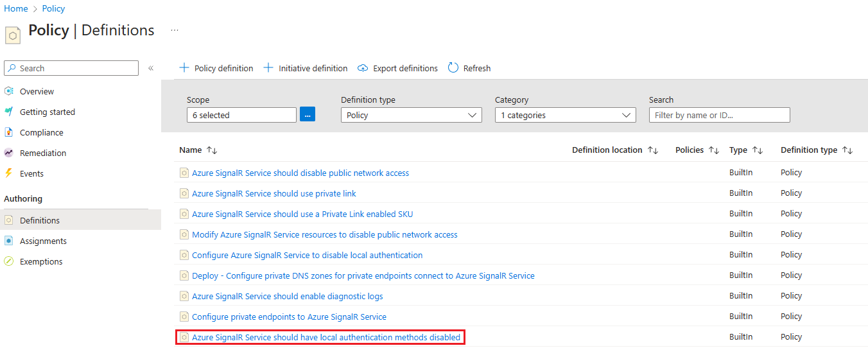Open 'Azure SignalR Service should use private link'
This screenshot has height=348, width=868.
tap(274, 193)
